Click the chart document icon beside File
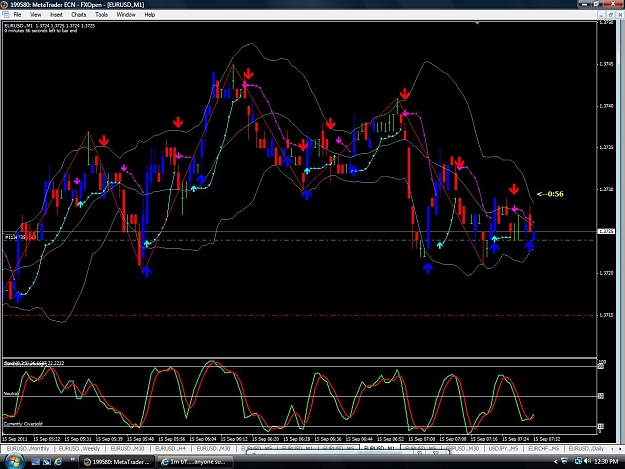 click(x=6, y=14)
